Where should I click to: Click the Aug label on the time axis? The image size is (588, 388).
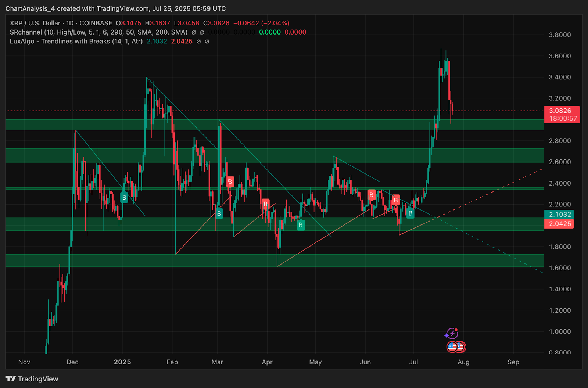point(463,362)
